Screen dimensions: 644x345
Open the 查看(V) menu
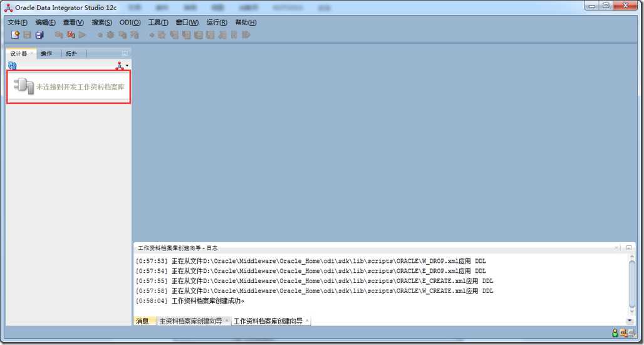[x=73, y=22]
